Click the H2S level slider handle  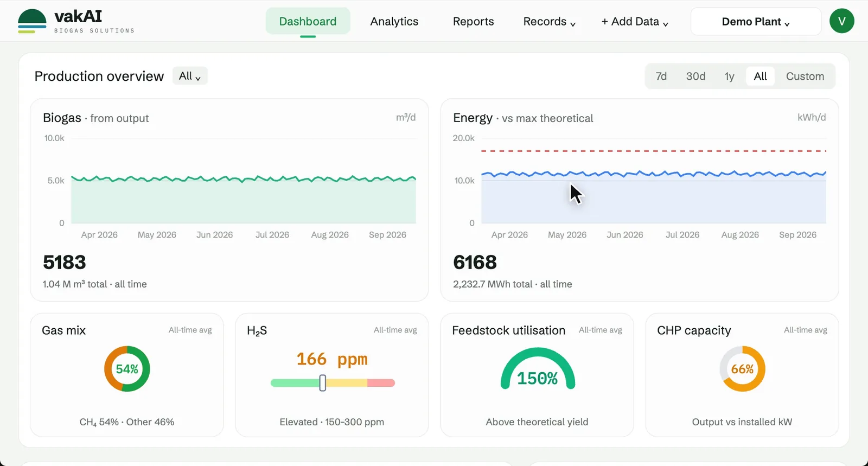[323, 383]
